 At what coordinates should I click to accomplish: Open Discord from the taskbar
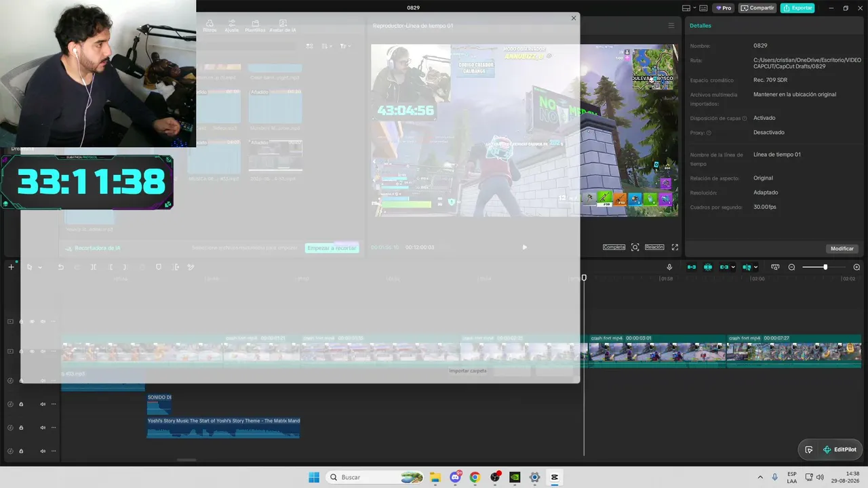pos(456,477)
